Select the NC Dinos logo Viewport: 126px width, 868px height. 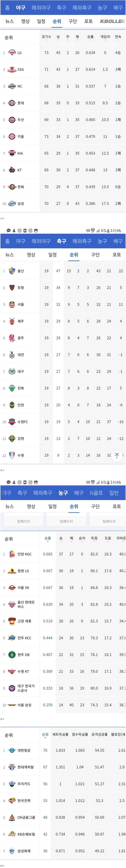coord(12,86)
